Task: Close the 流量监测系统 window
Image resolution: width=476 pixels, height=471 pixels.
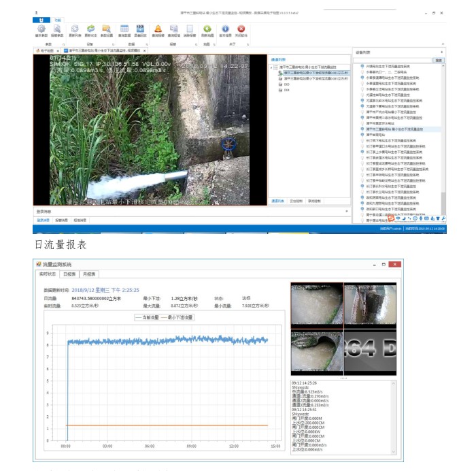Action: click(394, 264)
